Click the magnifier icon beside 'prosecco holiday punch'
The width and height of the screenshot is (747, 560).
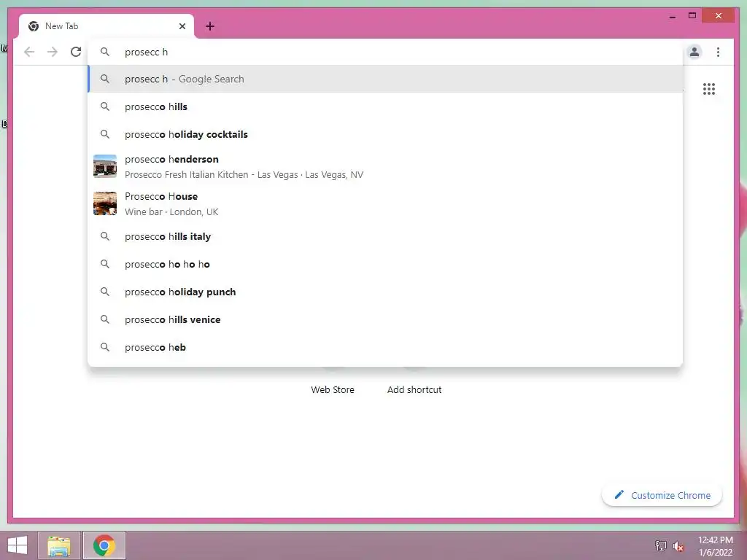(x=105, y=292)
